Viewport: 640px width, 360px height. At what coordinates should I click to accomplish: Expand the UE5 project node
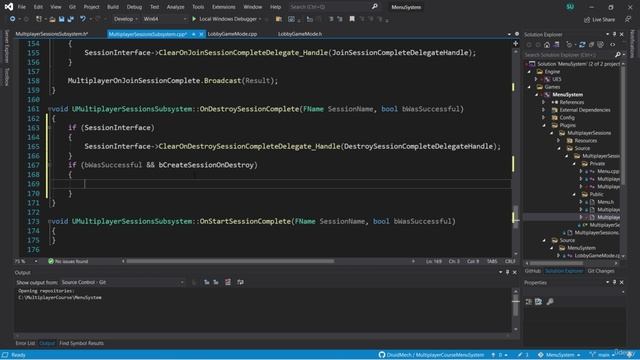[x=536, y=79]
